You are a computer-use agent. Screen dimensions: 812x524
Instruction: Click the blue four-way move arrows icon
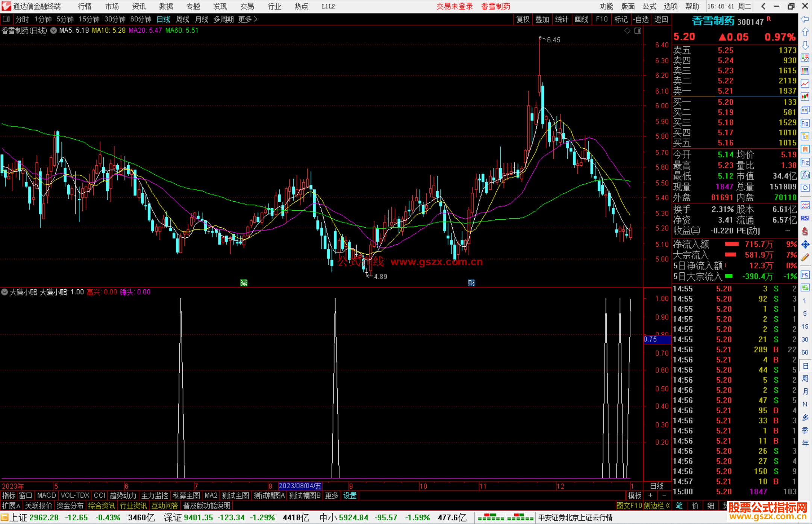click(805, 245)
